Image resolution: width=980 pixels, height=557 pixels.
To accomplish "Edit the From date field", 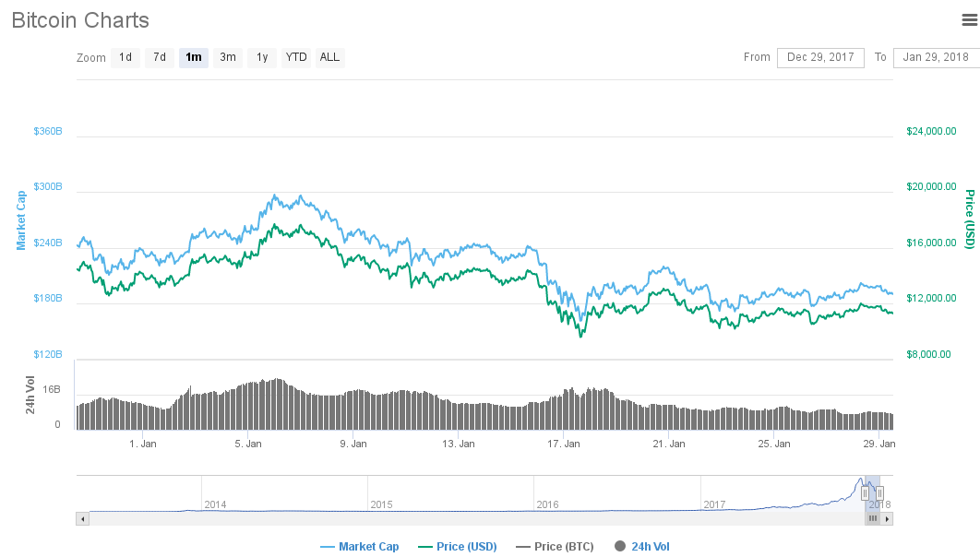I will (x=820, y=57).
